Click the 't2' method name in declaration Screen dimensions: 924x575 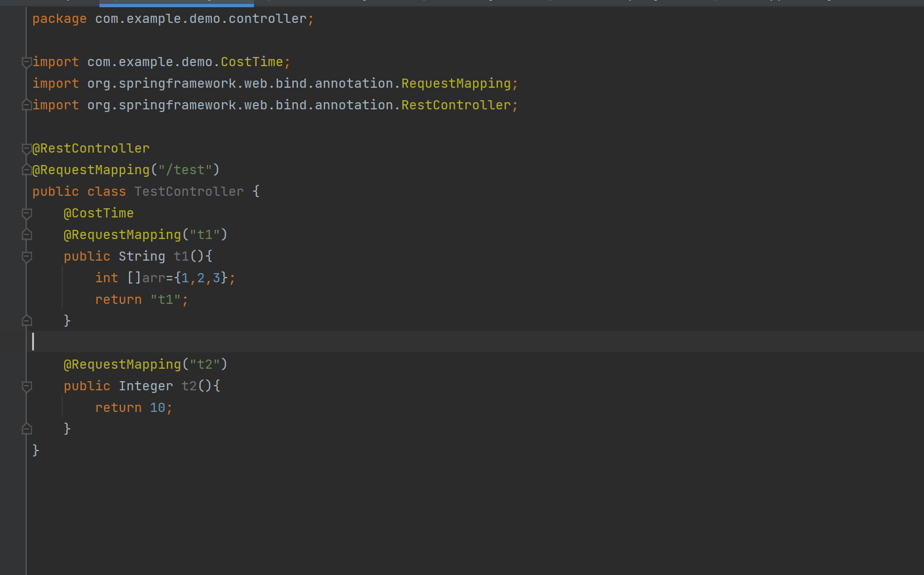189,386
